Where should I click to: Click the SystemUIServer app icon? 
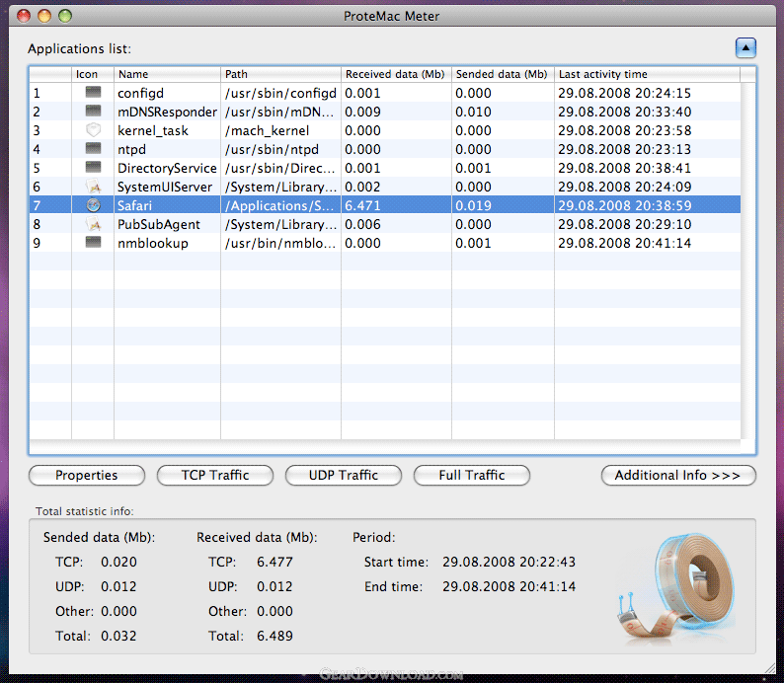[93, 187]
